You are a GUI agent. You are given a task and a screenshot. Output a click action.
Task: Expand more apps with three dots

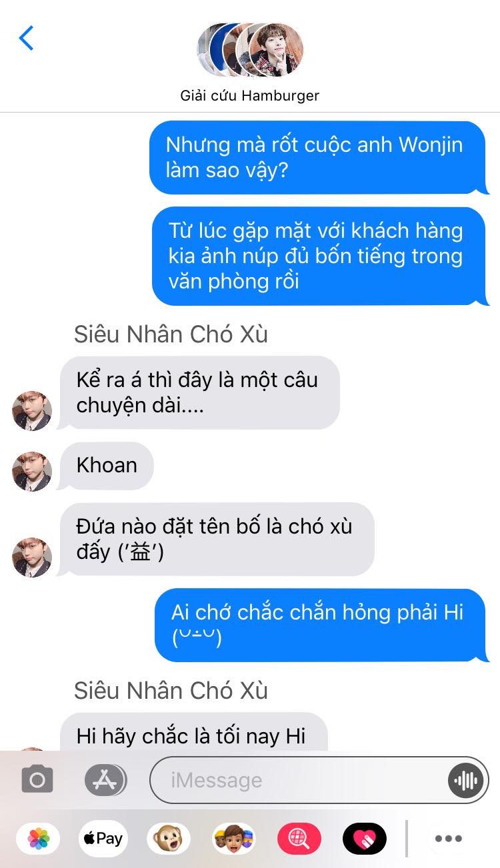(x=448, y=839)
